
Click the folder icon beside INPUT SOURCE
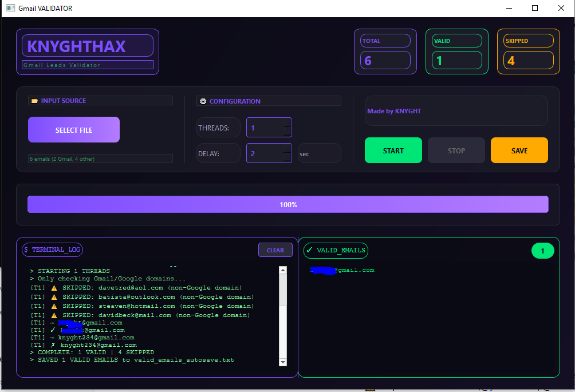[x=34, y=101]
